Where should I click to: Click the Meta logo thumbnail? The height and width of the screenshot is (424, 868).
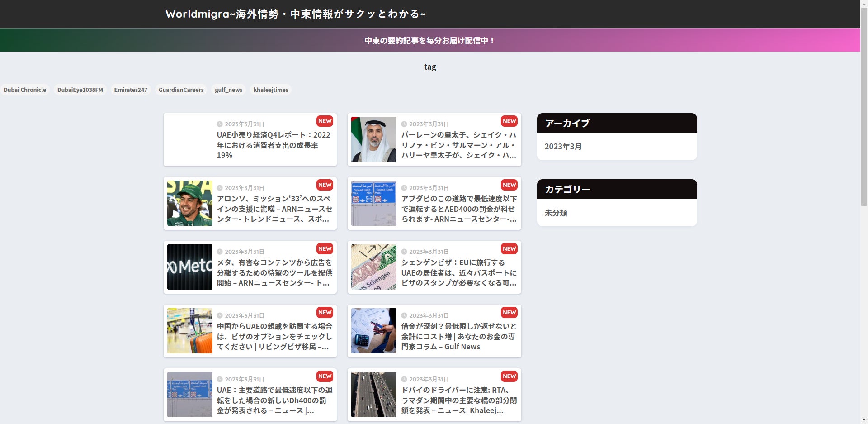coord(190,267)
